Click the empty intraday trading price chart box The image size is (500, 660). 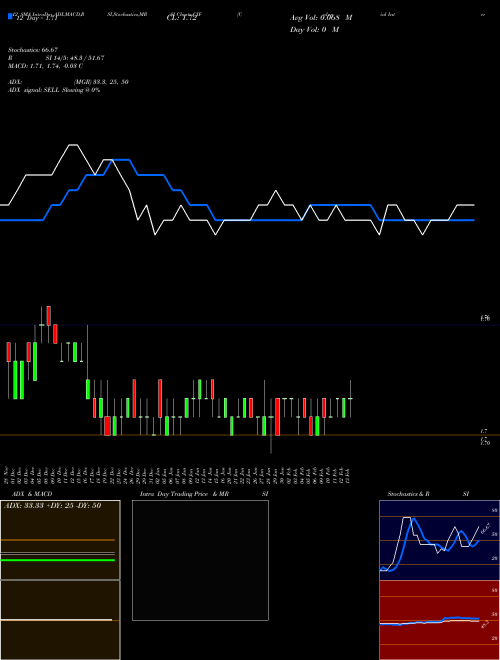click(x=200, y=560)
